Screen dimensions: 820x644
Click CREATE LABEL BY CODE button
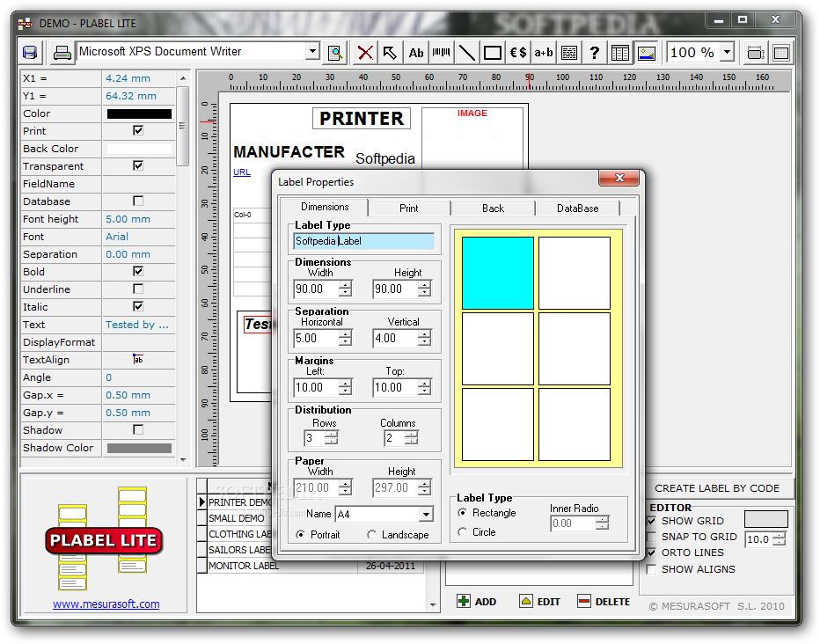pyautogui.click(x=717, y=488)
